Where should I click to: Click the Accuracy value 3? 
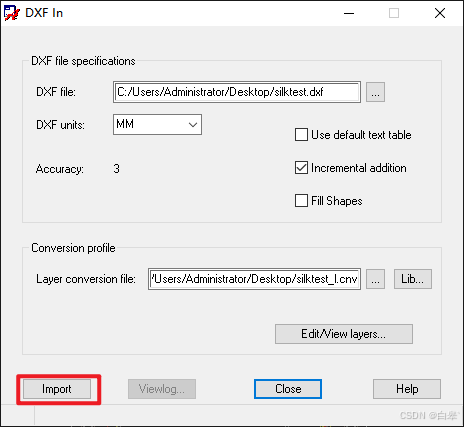(116, 169)
